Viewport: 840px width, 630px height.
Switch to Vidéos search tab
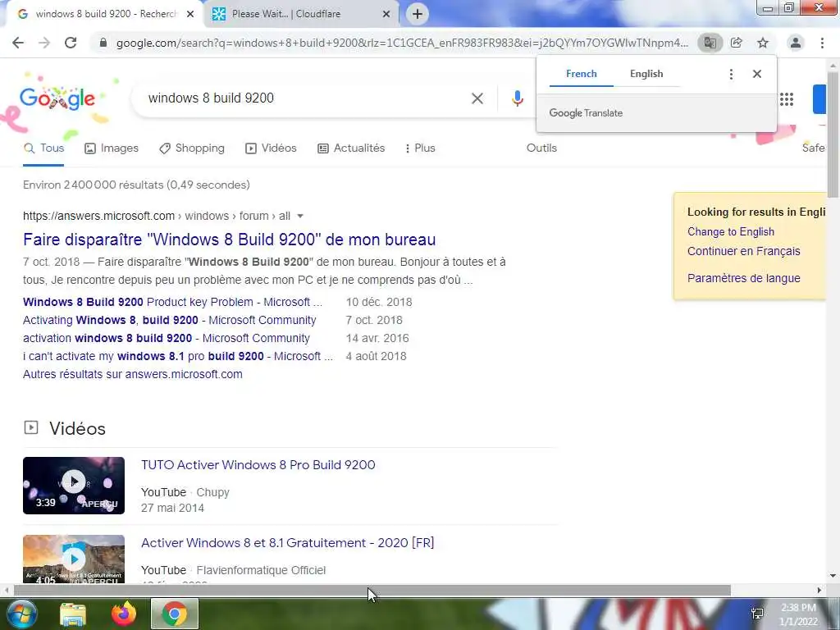point(271,148)
